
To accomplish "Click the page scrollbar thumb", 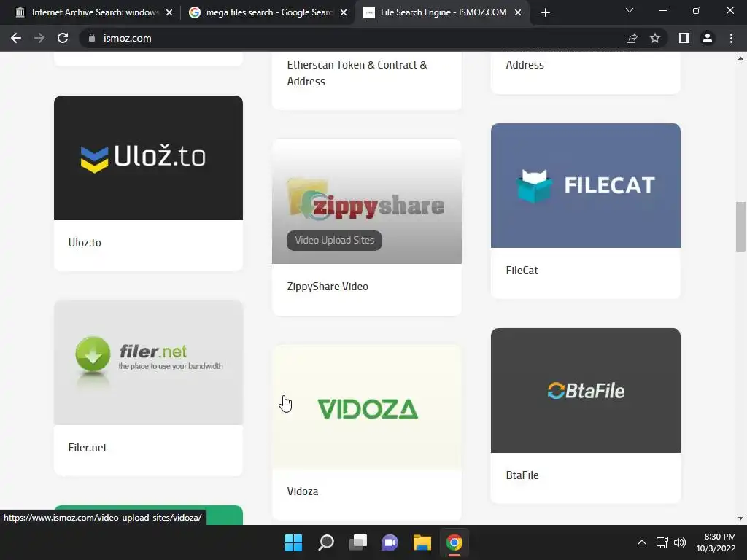I will (740, 226).
